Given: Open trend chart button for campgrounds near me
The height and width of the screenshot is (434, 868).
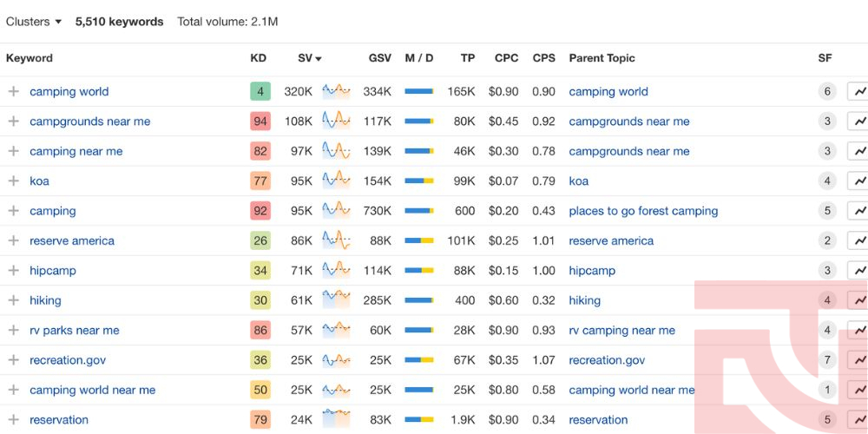Looking at the screenshot, I should pos(858,122).
